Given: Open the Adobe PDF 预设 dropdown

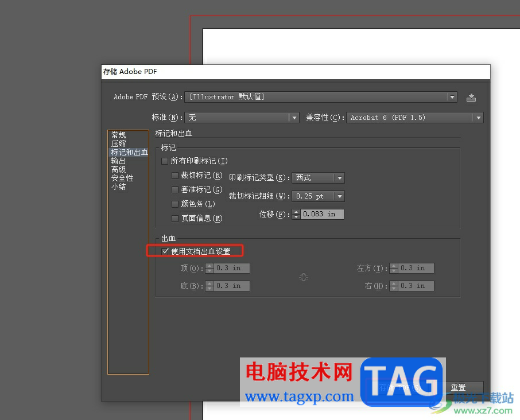Looking at the screenshot, I should 321,97.
